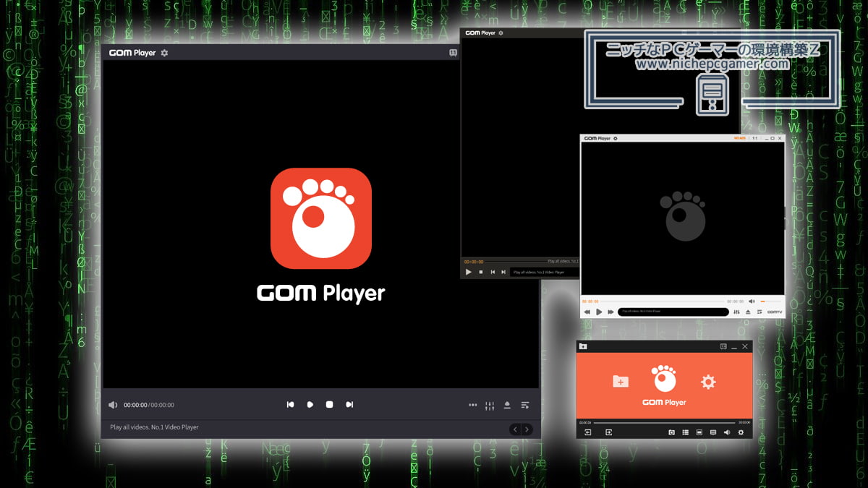The image size is (868, 488).
Task: Click the seek bar in white skin player
Action: pos(662,301)
